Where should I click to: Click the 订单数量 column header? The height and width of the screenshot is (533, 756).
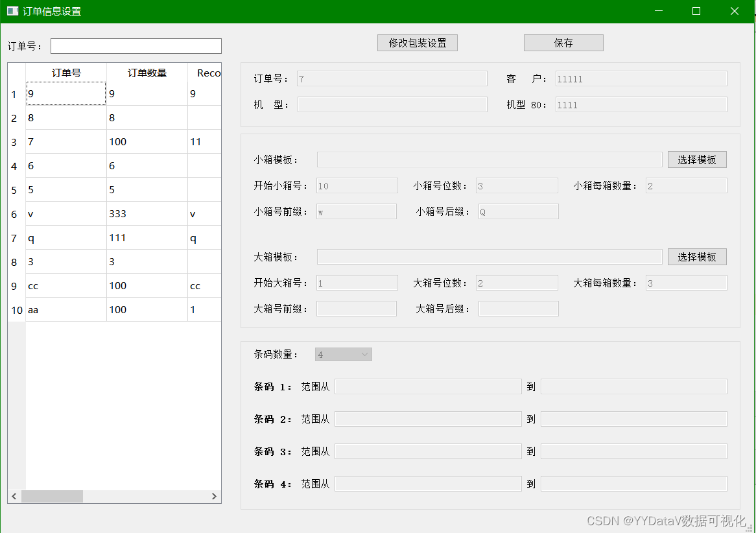(147, 73)
